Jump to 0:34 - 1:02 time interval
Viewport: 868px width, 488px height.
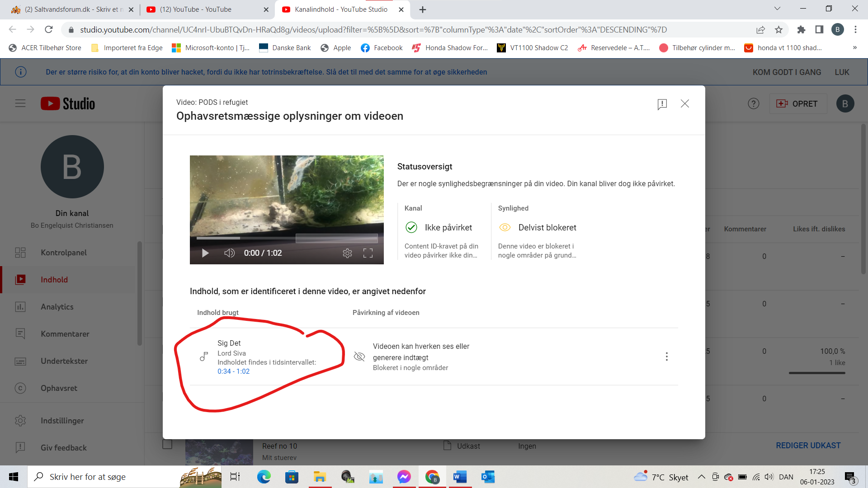(x=233, y=371)
